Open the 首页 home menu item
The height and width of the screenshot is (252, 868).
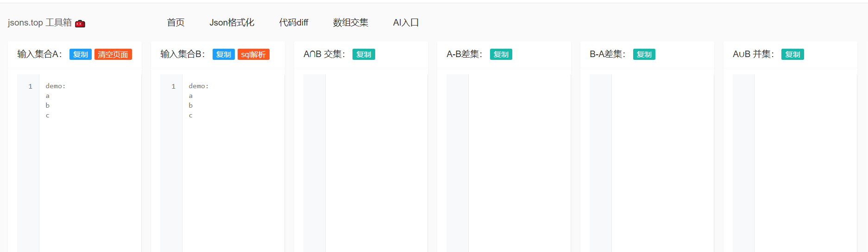(x=176, y=22)
